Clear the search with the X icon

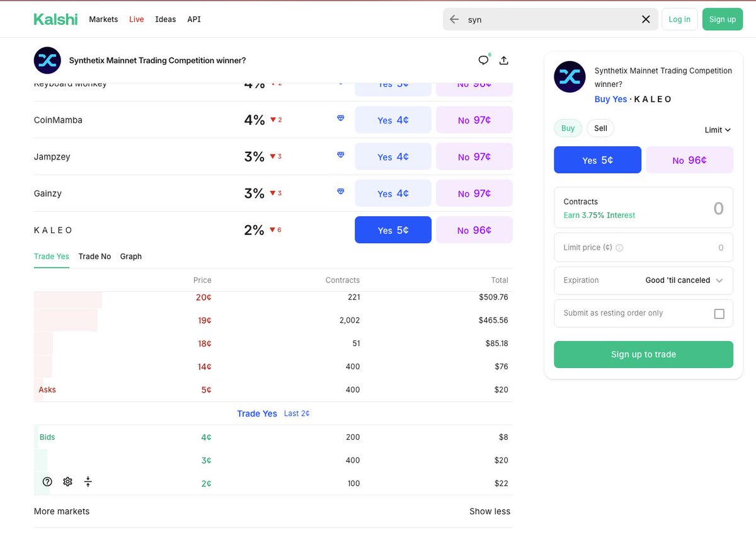click(646, 20)
